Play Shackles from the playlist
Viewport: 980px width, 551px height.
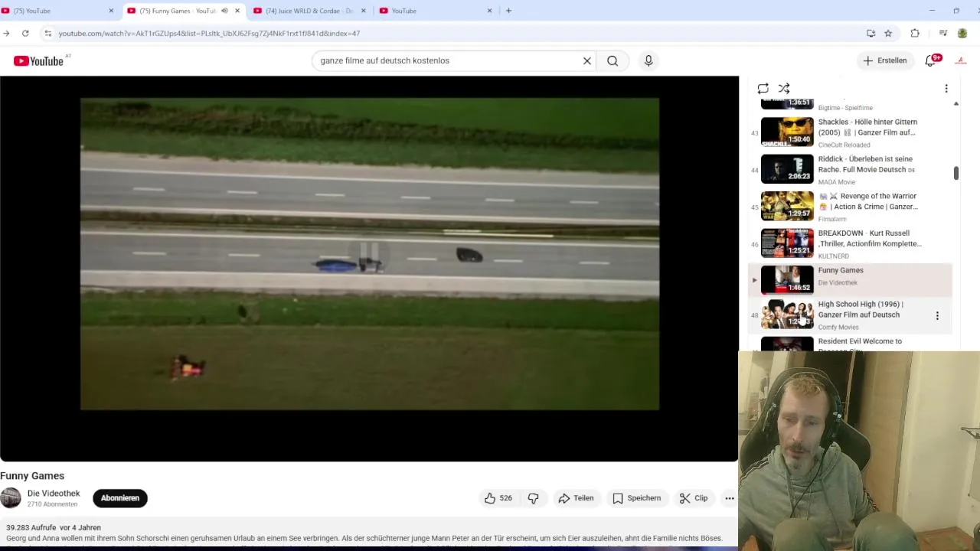787,132
